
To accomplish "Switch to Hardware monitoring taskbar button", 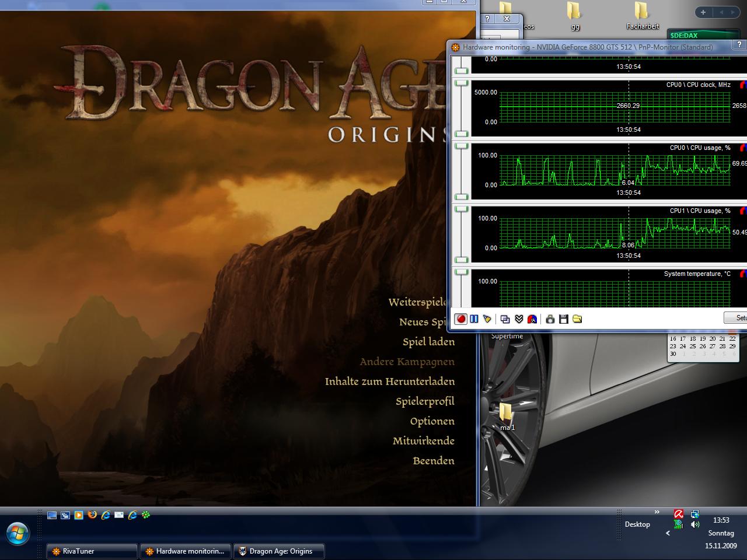I will pyautogui.click(x=186, y=551).
